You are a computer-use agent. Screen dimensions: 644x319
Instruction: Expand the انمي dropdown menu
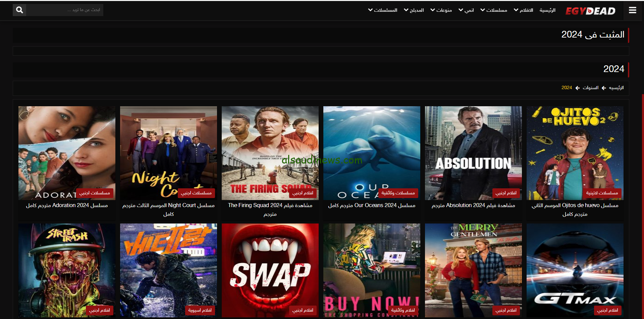point(466,10)
